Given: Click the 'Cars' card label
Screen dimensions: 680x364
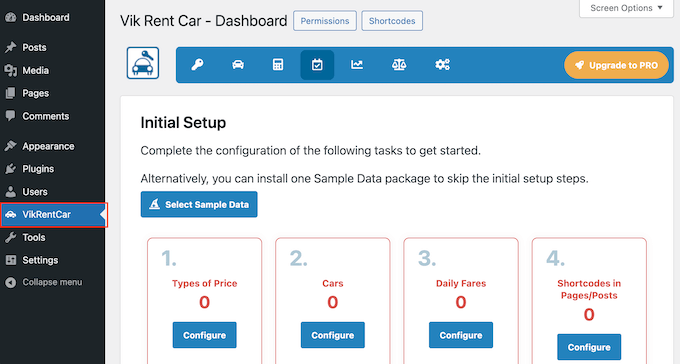Looking at the screenshot, I should click(333, 283).
